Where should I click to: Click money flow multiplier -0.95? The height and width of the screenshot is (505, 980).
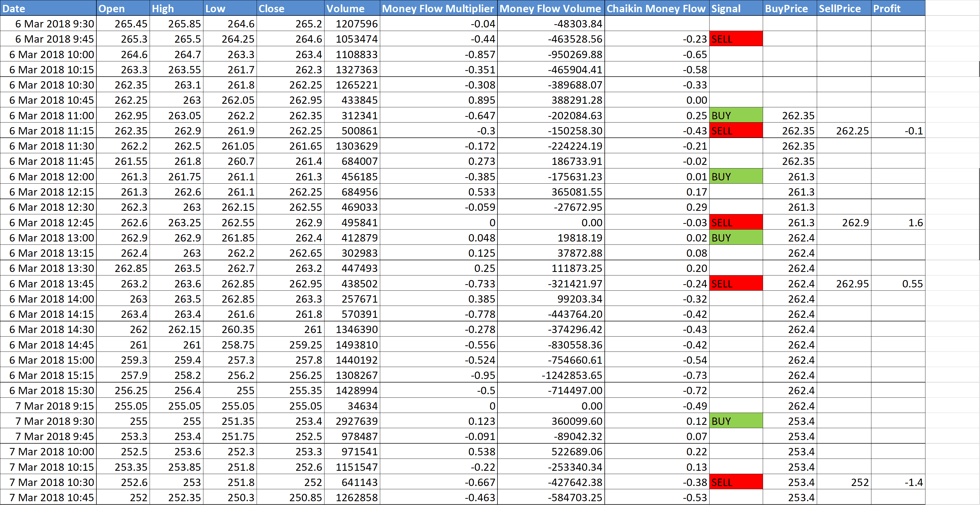point(439,375)
